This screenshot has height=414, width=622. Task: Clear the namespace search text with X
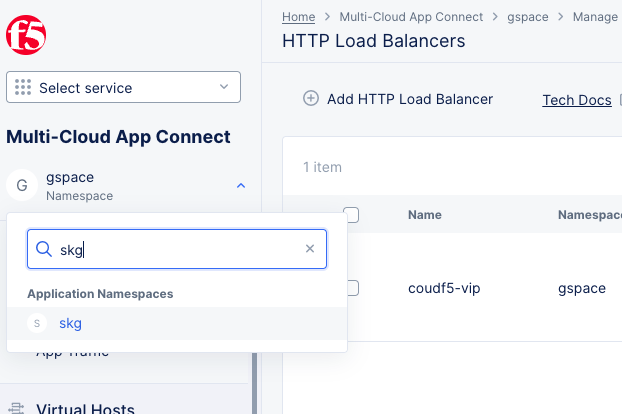pos(310,249)
